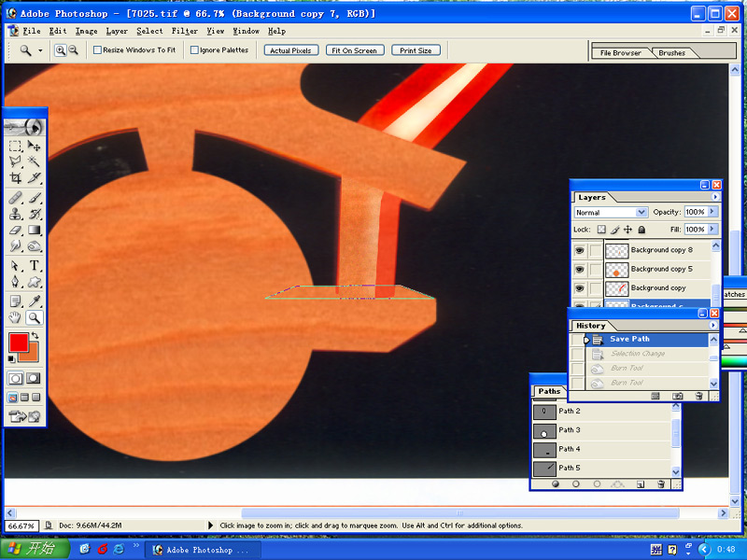
Task: Select the Eyedropper tool
Action: (x=34, y=301)
